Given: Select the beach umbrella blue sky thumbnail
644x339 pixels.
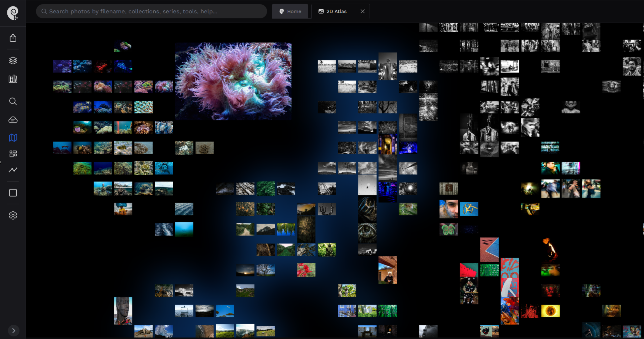Looking at the screenshot, I should 225,311.
